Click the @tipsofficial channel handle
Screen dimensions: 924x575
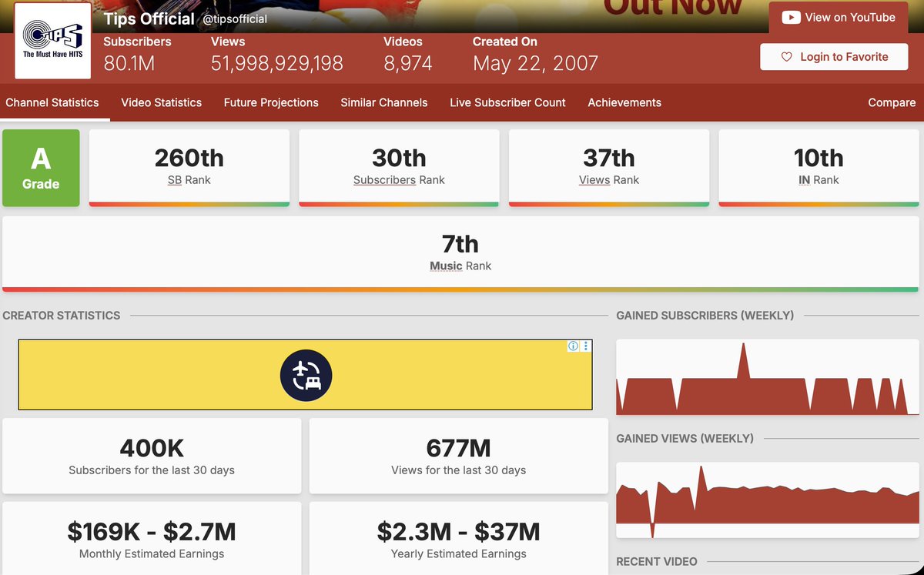233,18
